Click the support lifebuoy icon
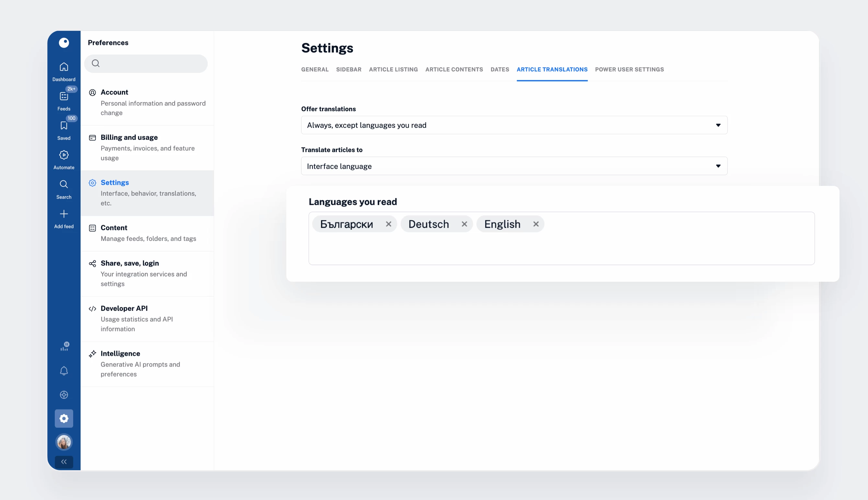The image size is (868, 500). click(64, 395)
